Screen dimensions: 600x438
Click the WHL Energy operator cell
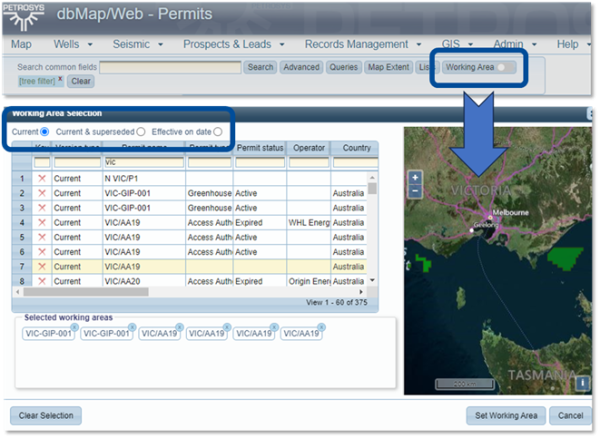(x=309, y=223)
